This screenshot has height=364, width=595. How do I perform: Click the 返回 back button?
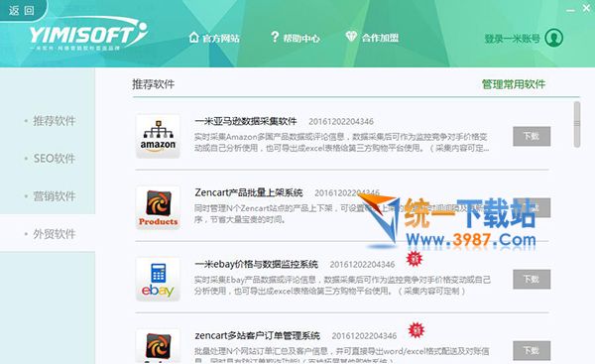(x=22, y=10)
